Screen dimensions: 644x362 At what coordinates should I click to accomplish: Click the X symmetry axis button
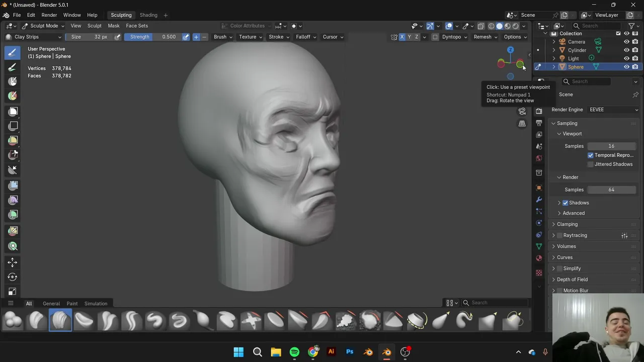pyautogui.click(x=401, y=37)
